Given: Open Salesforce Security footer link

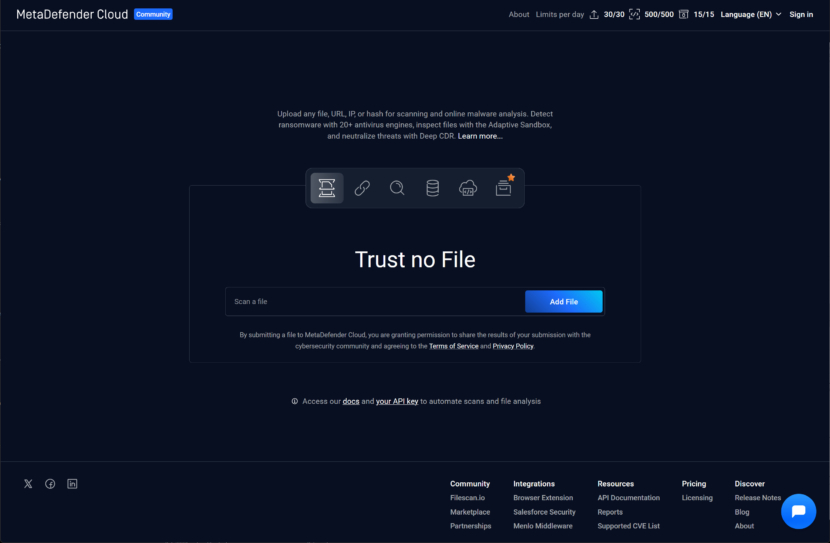Looking at the screenshot, I should tap(544, 512).
